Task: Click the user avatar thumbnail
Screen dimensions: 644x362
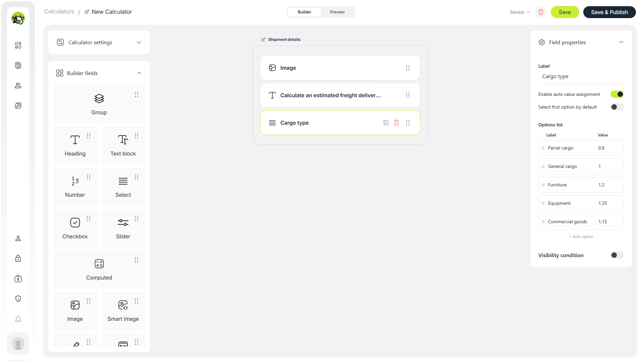Action: click(18, 344)
